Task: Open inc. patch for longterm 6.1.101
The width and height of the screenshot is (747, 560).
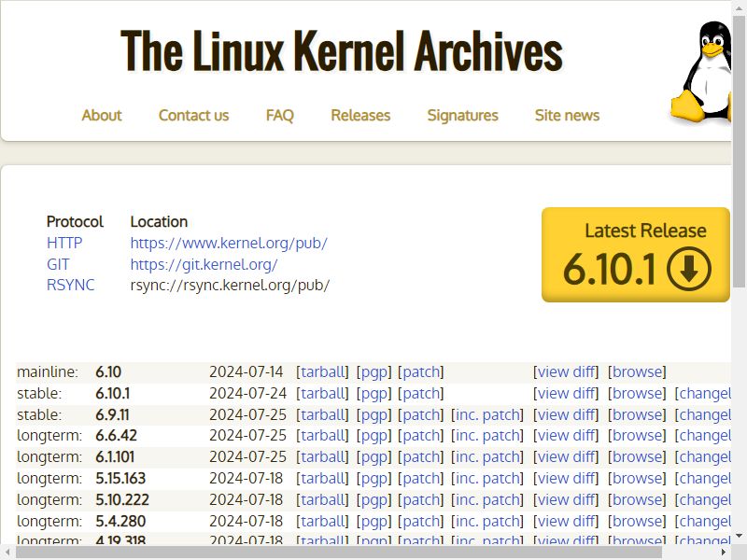Action: tap(486, 457)
